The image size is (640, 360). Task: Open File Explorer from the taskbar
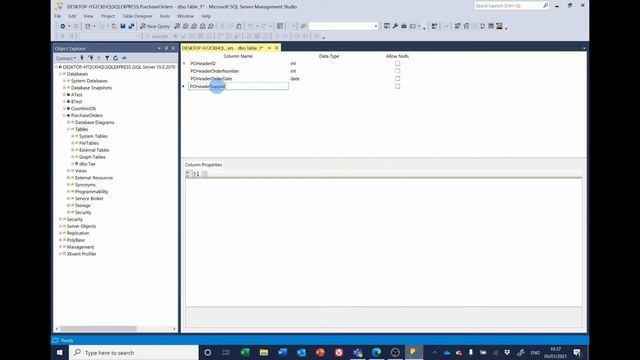tap(264, 352)
